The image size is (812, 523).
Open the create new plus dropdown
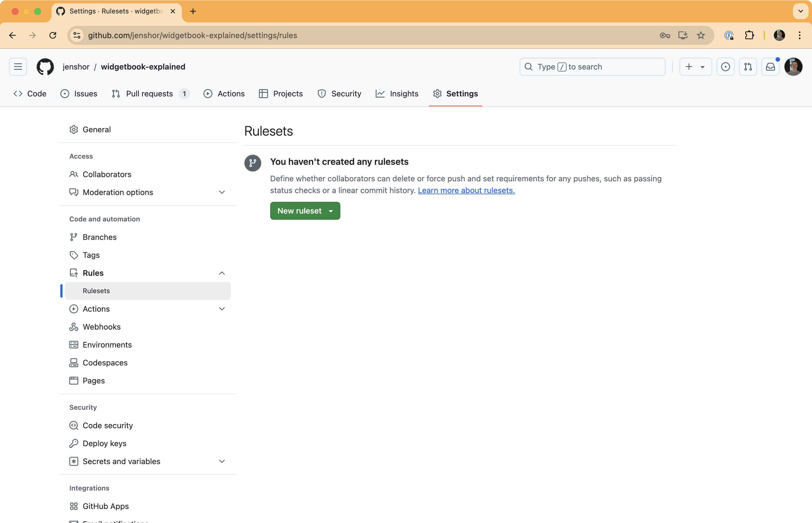[695, 66]
